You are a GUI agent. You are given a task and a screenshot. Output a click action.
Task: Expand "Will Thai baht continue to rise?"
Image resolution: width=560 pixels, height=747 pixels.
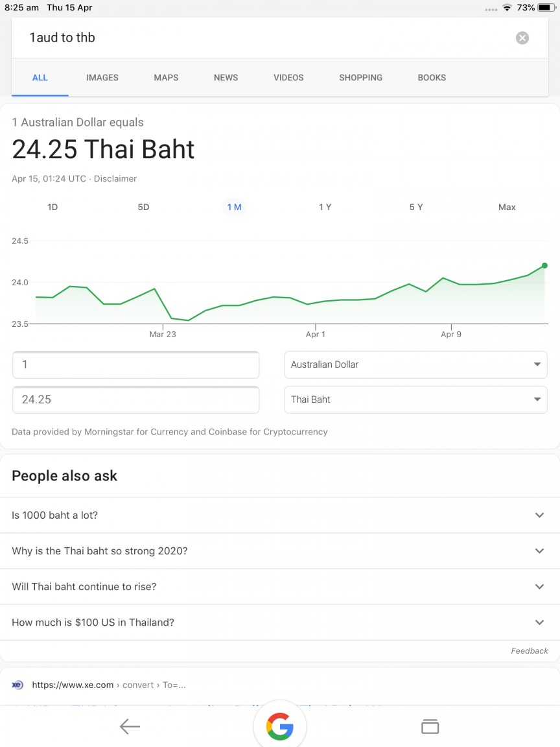coord(280,586)
